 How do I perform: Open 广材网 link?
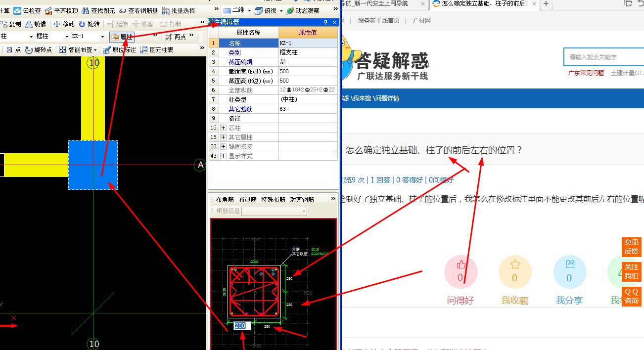click(422, 21)
